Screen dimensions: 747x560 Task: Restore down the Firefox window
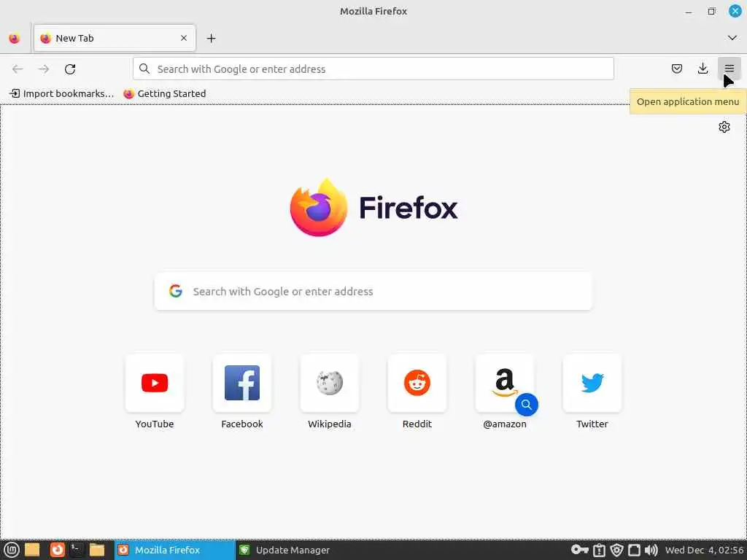coord(711,12)
